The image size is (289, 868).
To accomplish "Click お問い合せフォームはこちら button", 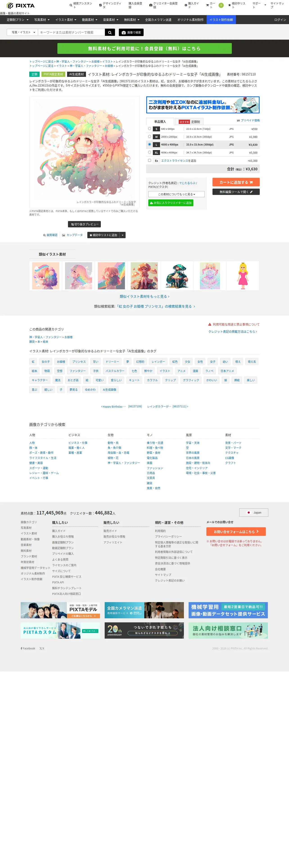I will point(236,531).
